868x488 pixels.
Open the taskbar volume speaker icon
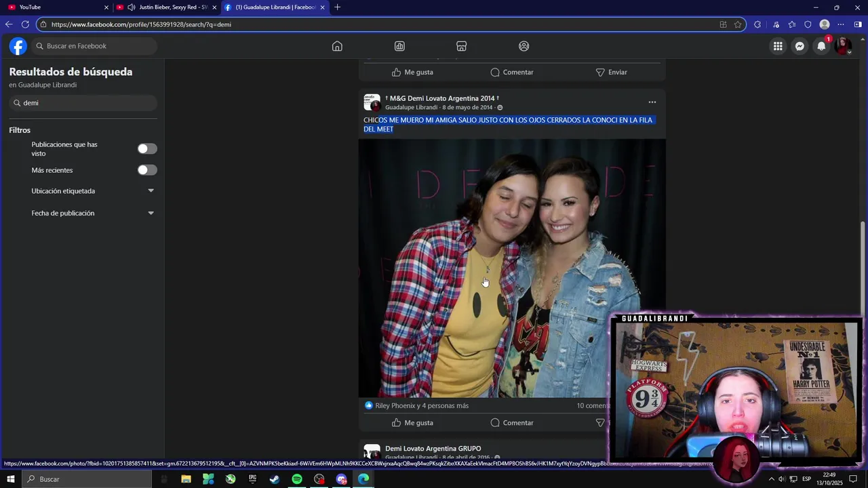pyautogui.click(x=781, y=479)
